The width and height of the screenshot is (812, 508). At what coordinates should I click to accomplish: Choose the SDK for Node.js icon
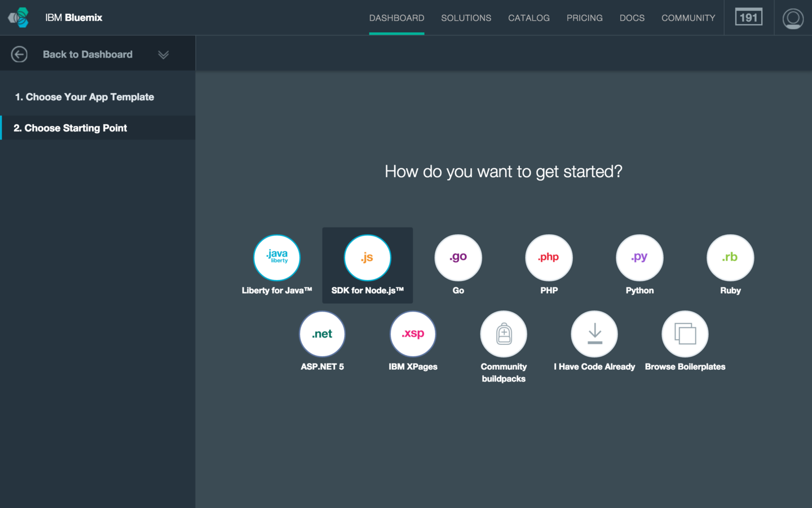368,257
